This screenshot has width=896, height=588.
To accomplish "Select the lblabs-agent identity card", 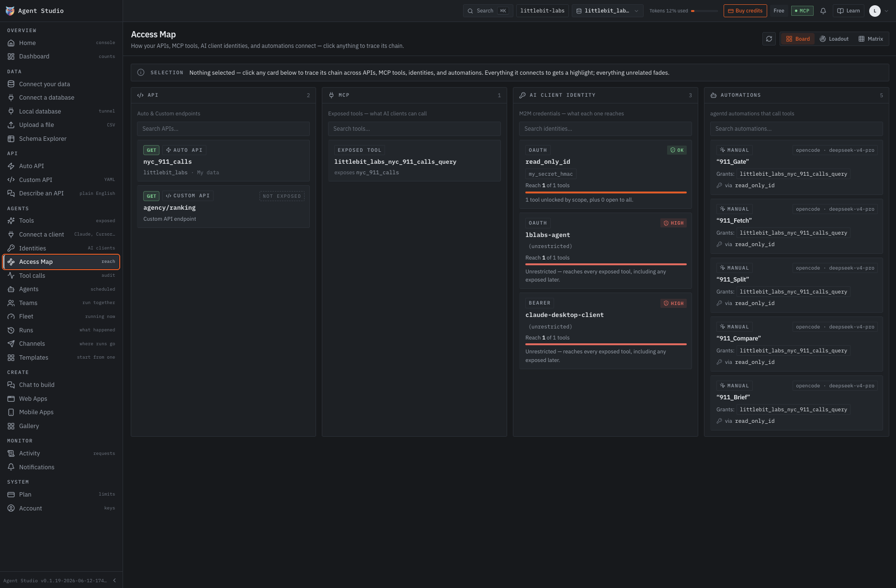I will click(605, 251).
